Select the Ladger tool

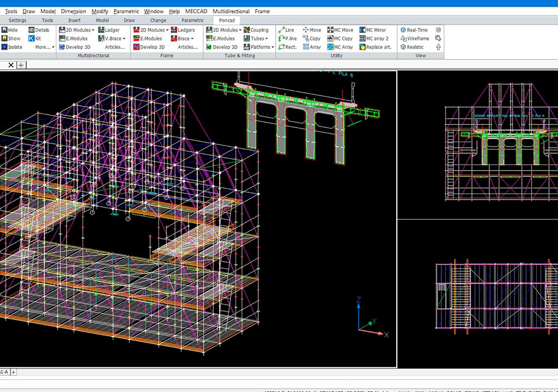(x=109, y=30)
